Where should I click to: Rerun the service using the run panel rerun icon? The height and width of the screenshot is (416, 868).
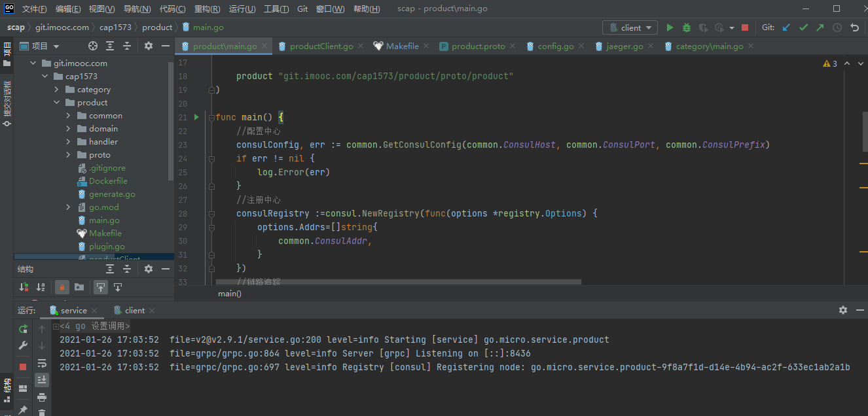click(24, 329)
